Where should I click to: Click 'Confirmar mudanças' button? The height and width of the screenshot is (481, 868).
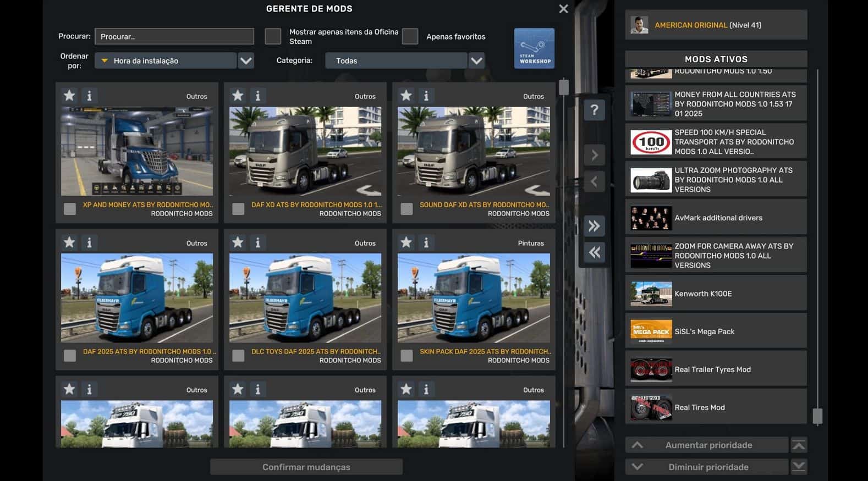point(306,467)
